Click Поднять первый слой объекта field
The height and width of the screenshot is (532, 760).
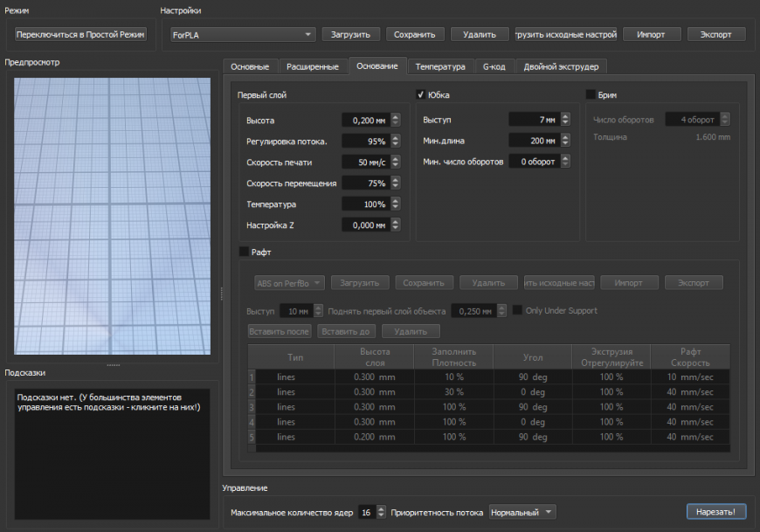[x=474, y=311]
